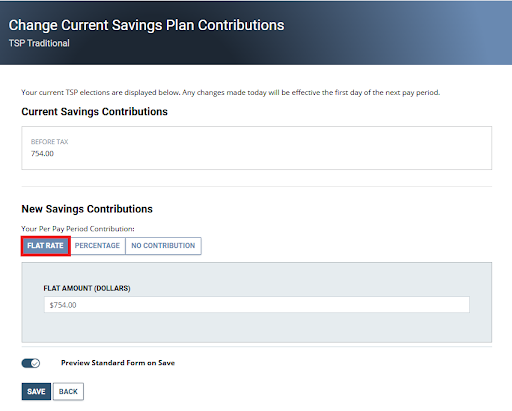
Task: Click the FLAT AMOUNT (DOLLARS) label
Action: pos(87,288)
